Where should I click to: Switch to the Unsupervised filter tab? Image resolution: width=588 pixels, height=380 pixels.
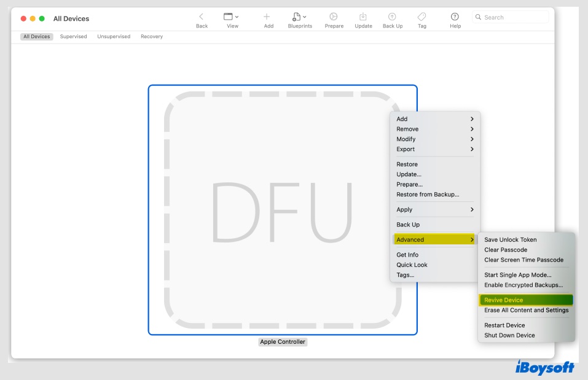click(x=114, y=37)
